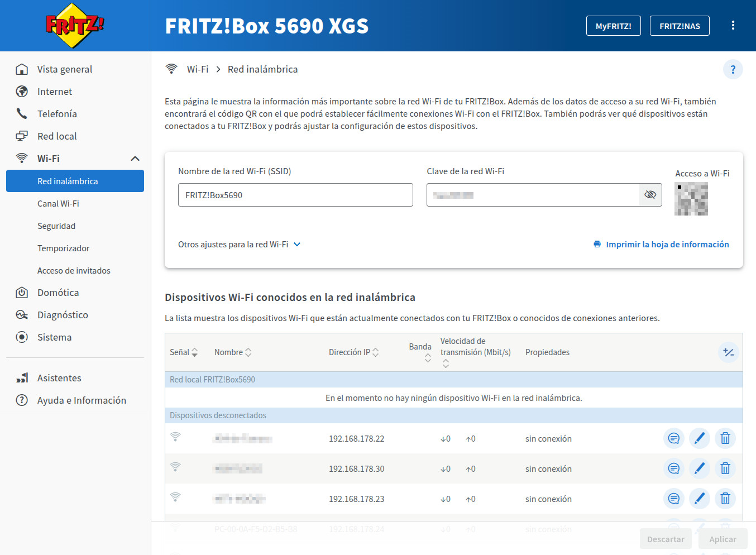The height and width of the screenshot is (555, 756).
Task: Open Domótica section in sidebar
Action: [x=75, y=293]
